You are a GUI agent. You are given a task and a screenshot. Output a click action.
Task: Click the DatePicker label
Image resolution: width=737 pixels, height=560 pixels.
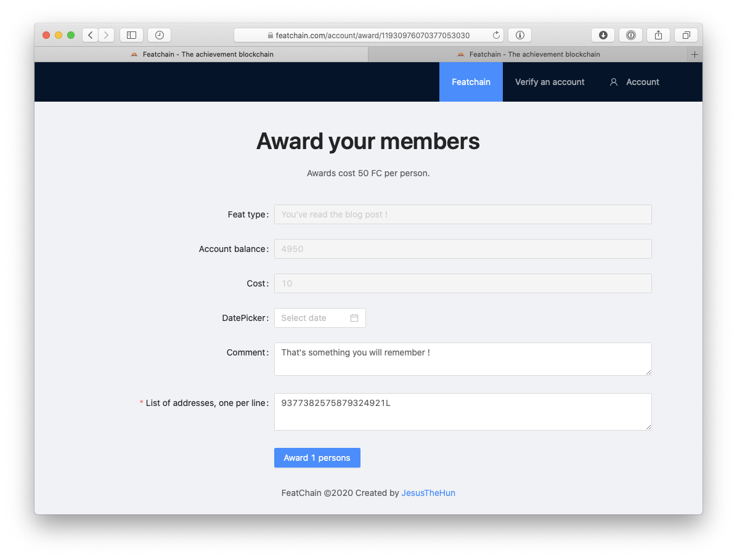[x=244, y=318]
